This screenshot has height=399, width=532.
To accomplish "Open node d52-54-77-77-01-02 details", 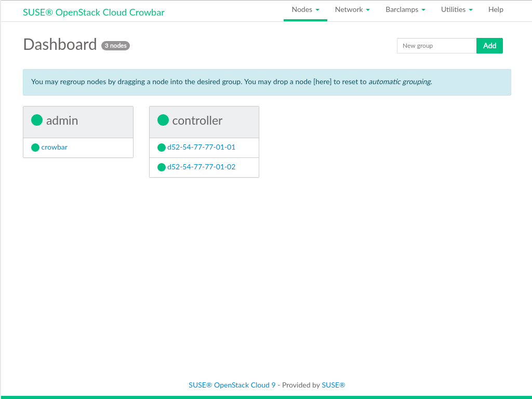I will click(201, 167).
